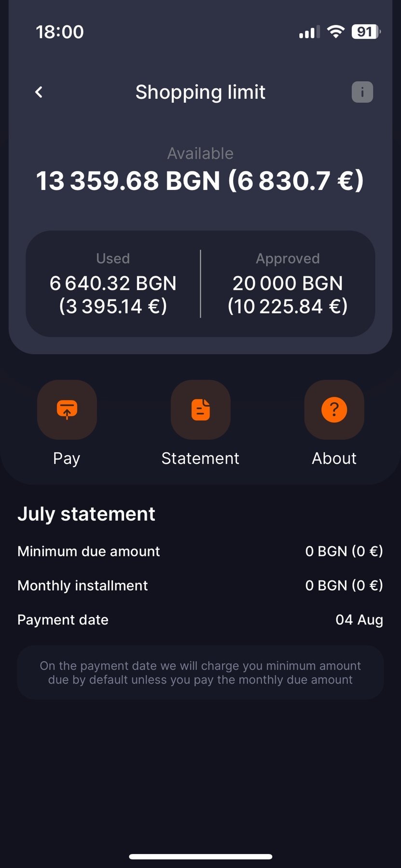Tap the About question mark icon
The image size is (401, 868).
click(x=334, y=410)
